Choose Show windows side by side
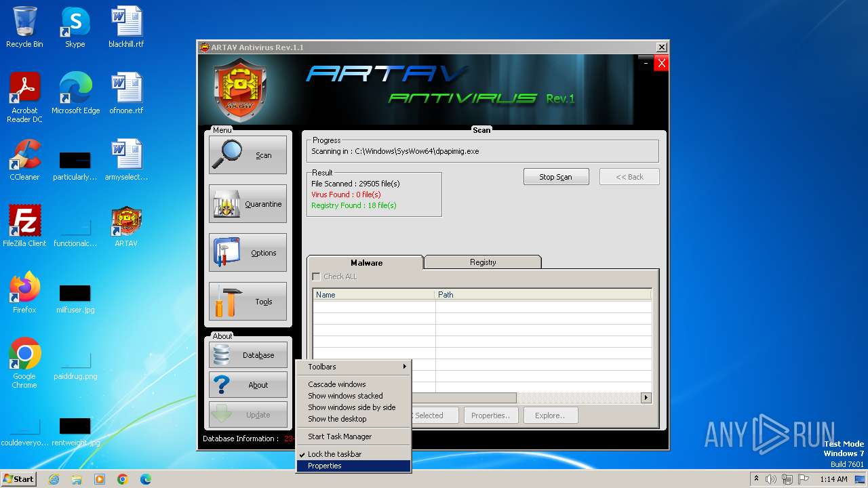Image resolution: width=868 pixels, height=488 pixels. point(353,407)
